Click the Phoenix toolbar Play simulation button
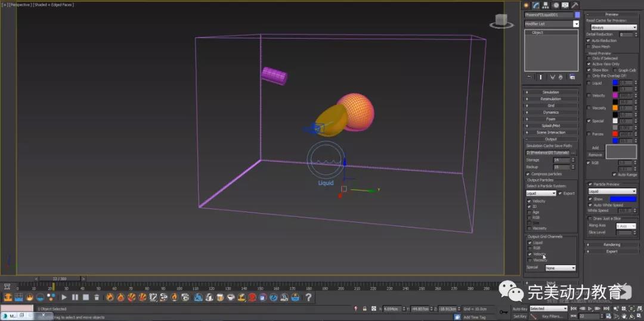This screenshot has height=321, width=644. click(64, 297)
